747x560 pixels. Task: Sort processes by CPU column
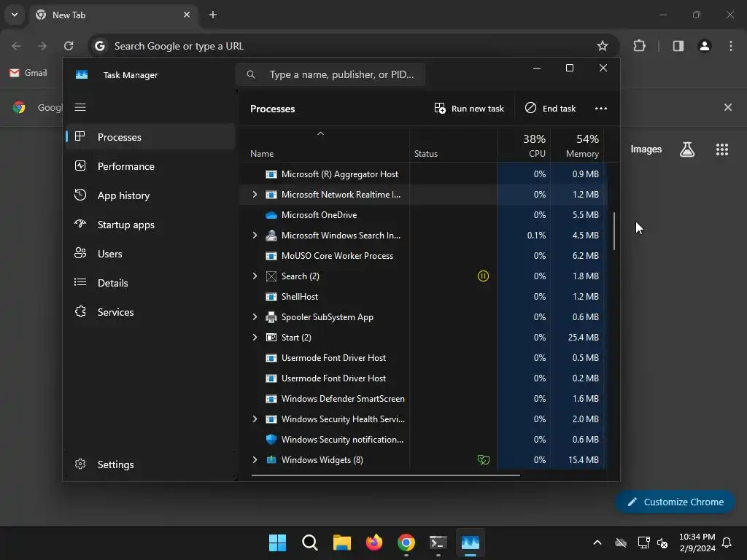tap(524, 145)
